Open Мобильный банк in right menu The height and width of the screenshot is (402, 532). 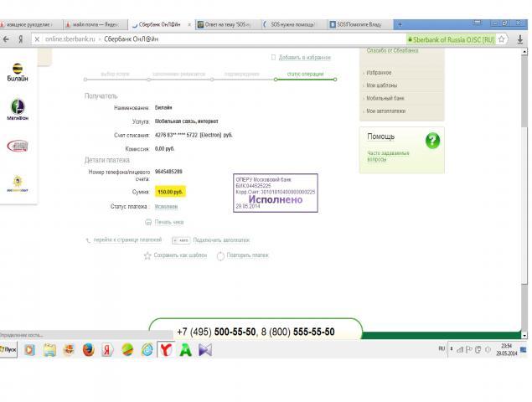(385, 98)
